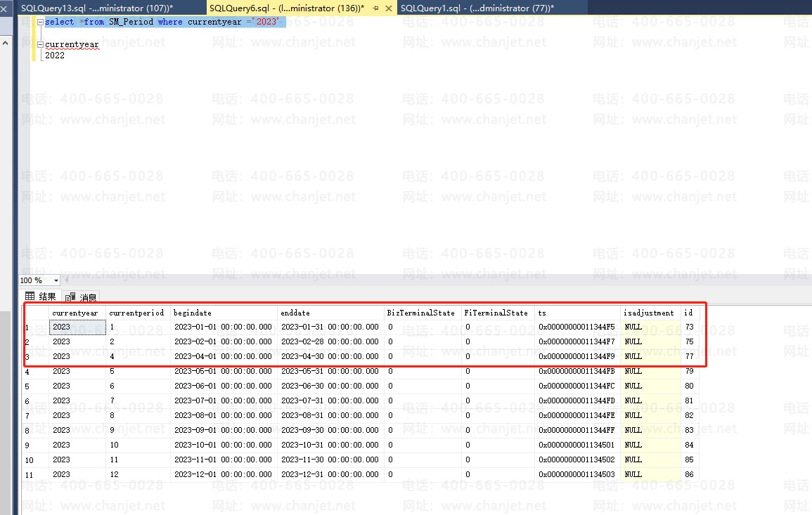Image resolution: width=812 pixels, height=515 pixels.
Task: Select begindate cell 2023-02-01 00:00:00.000
Action: pos(224,341)
